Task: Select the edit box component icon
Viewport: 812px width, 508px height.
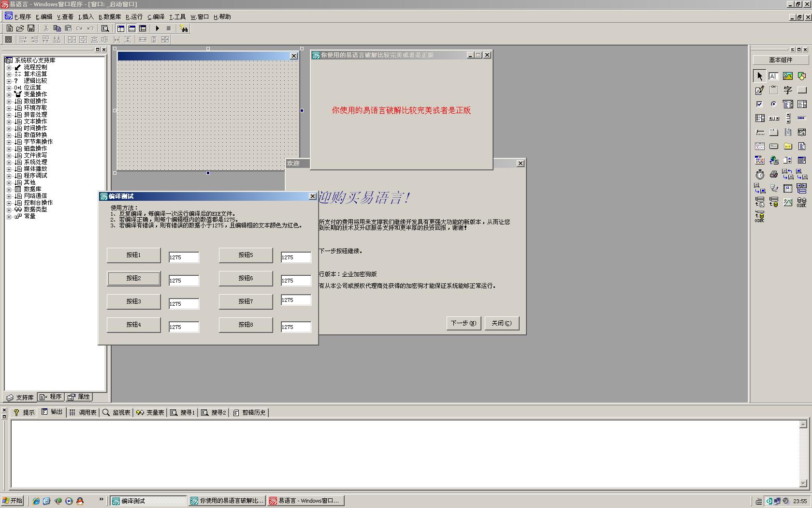Action: (x=773, y=76)
